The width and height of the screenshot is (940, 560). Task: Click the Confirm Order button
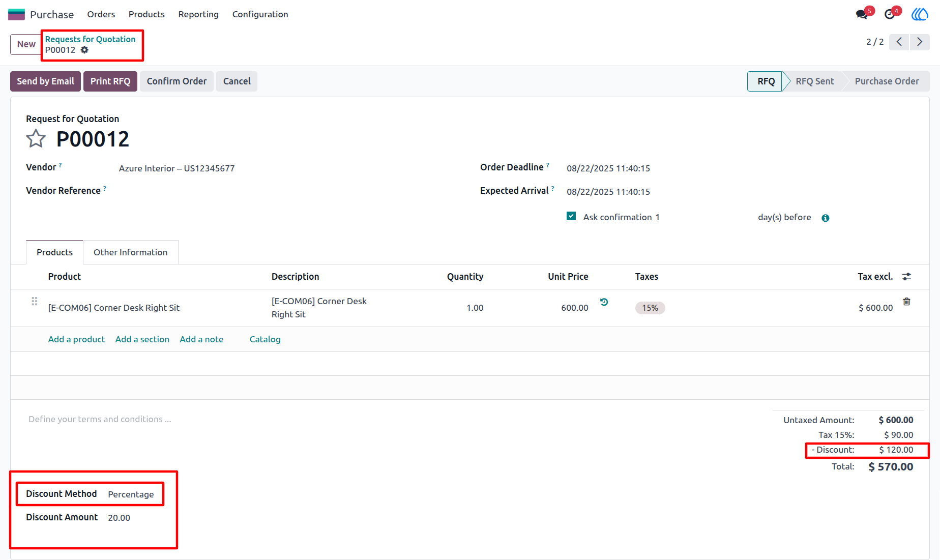point(177,81)
